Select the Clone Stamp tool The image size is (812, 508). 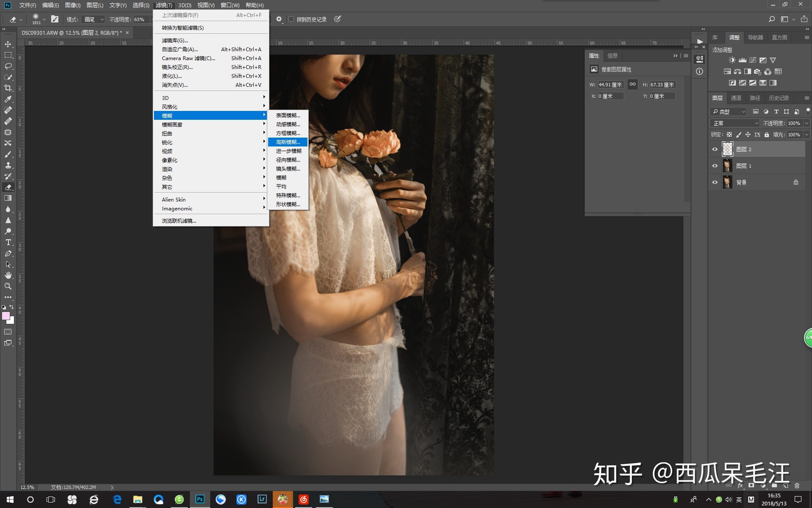coord(8,165)
